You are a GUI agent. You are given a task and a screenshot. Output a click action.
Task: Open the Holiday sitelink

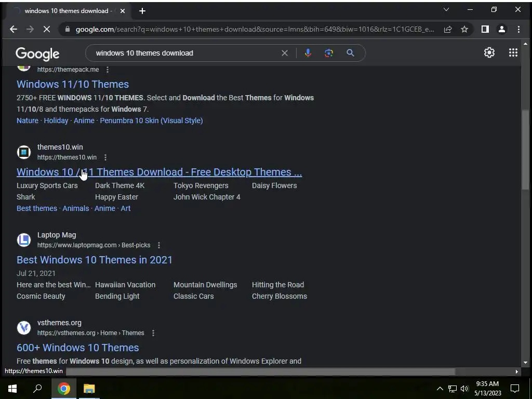click(56, 121)
